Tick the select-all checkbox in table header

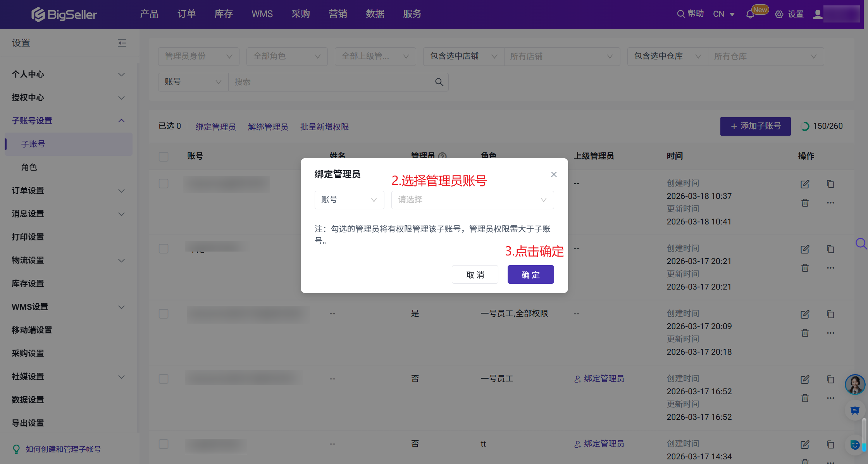pyautogui.click(x=164, y=157)
